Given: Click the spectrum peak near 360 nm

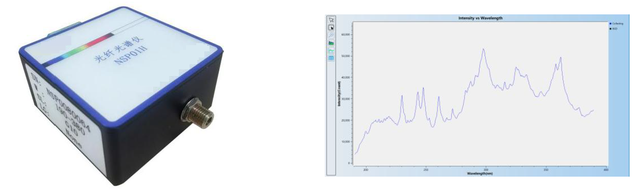Looking at the screenshot, I should click(560, 58).
